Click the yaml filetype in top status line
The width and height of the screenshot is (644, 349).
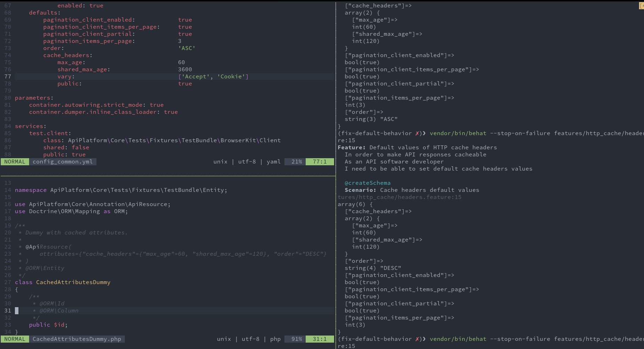pyautogui.click(x=274, y=162)
